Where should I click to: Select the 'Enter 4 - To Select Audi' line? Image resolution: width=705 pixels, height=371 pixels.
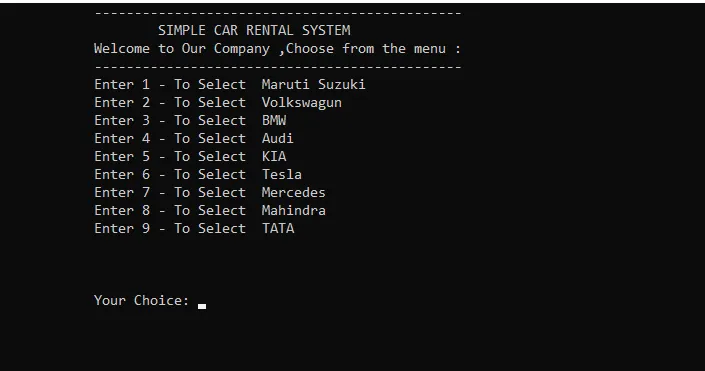(x=194, y=139)
